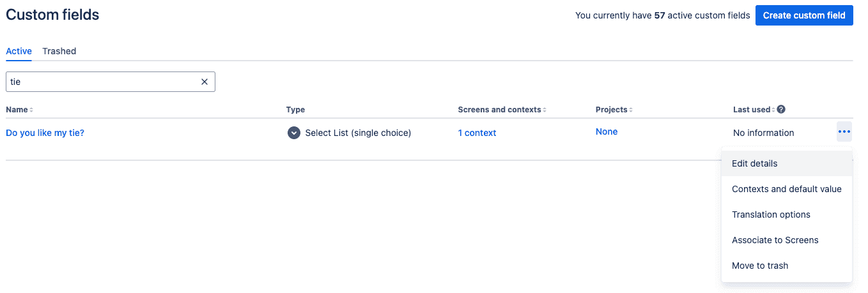Focus the search field containing tie

coord(102,82)
